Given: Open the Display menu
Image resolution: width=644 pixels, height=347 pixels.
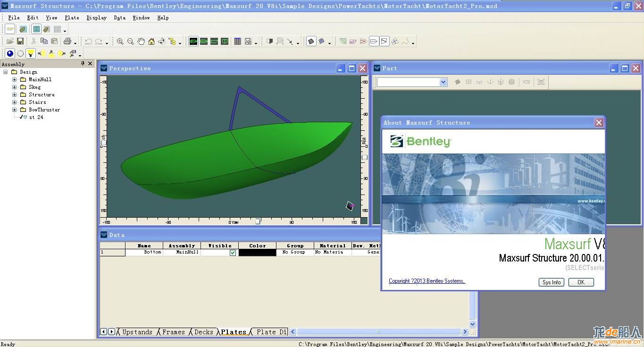Looking at the screenshot, I should pos(96,17).
